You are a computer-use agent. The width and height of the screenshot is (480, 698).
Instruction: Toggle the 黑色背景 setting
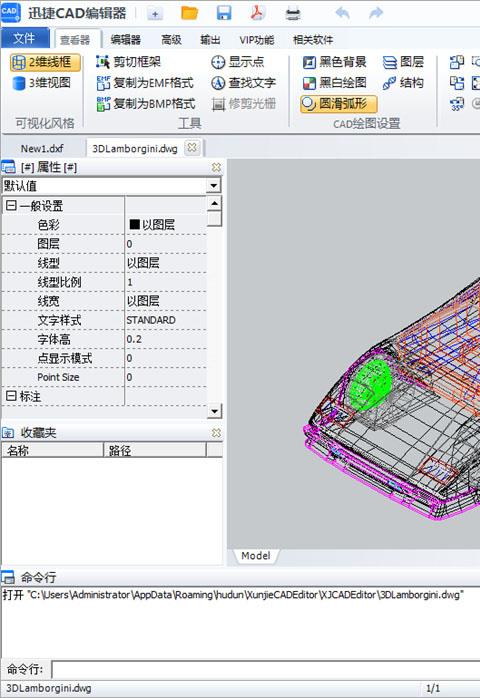pos(334,62)
